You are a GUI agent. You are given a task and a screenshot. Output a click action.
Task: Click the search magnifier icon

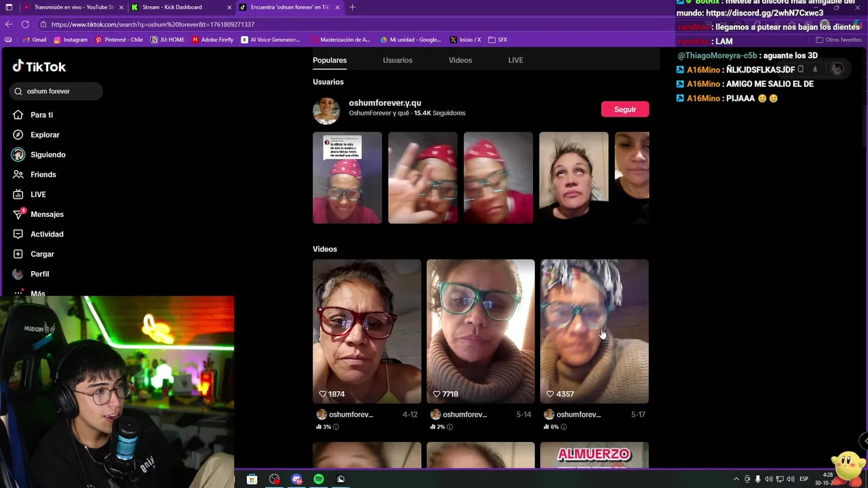tap(18, 91)
